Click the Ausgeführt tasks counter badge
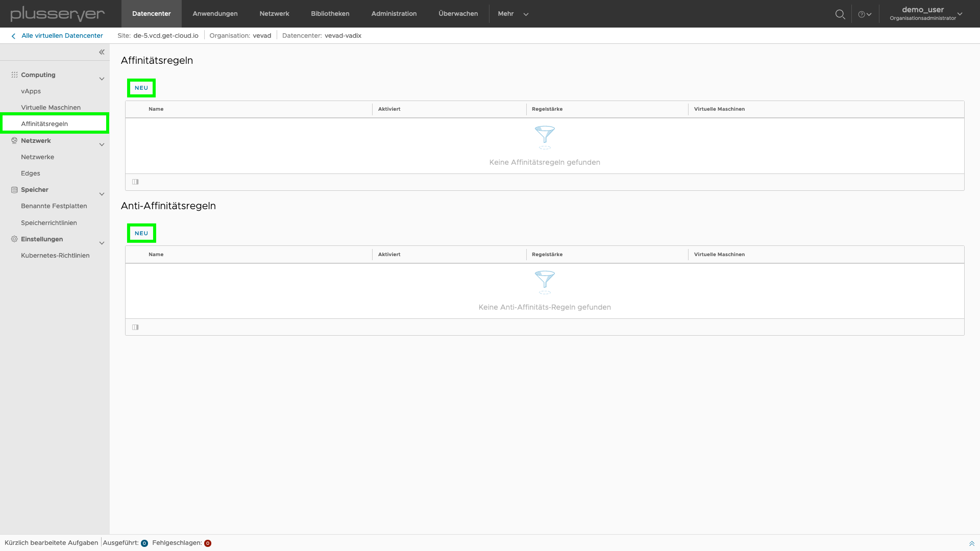The width and height of the screenshot is (980, 551). click(x=144, y=543)
